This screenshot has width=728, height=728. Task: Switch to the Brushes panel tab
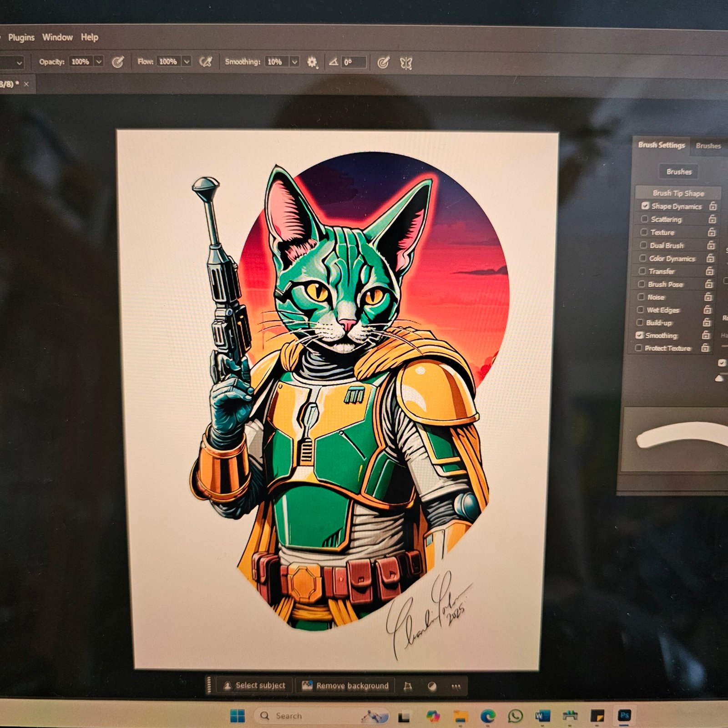[x=708, y=146]
